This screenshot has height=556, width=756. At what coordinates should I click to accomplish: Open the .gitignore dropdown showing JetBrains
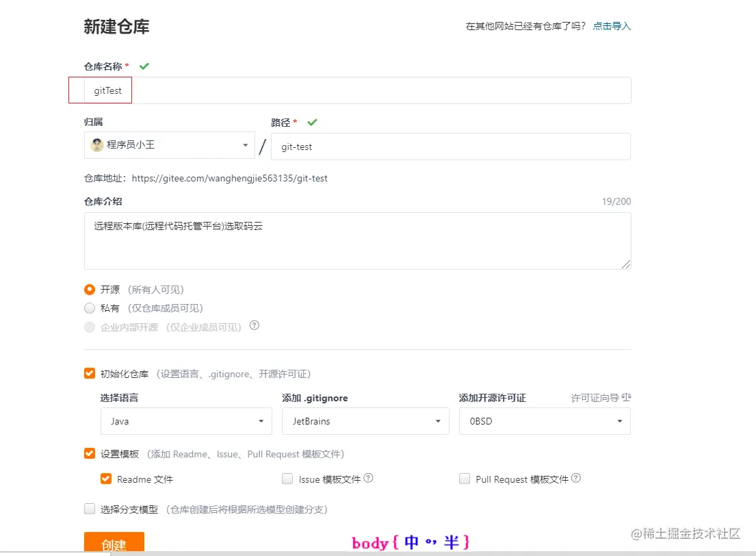coord(365,421)
